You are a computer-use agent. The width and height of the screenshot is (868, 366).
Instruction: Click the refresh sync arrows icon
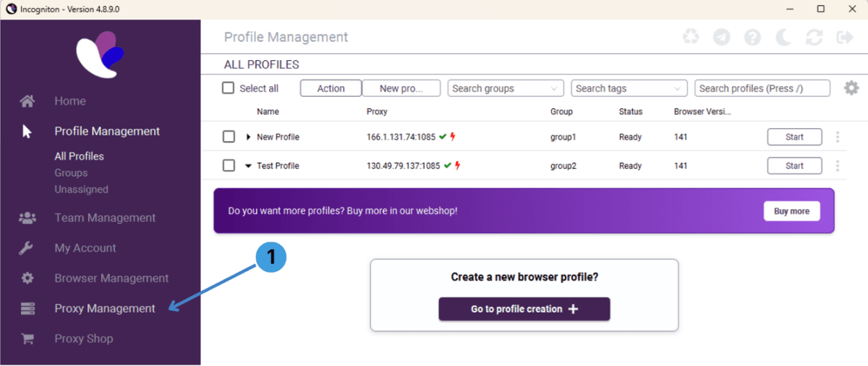click(814, 37)
